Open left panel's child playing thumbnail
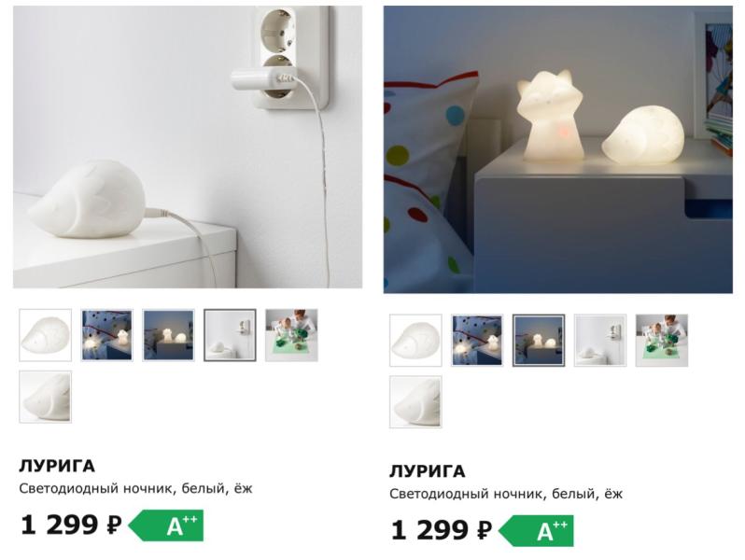This screenshot has width=745, height=560. (x=291, y=335)
